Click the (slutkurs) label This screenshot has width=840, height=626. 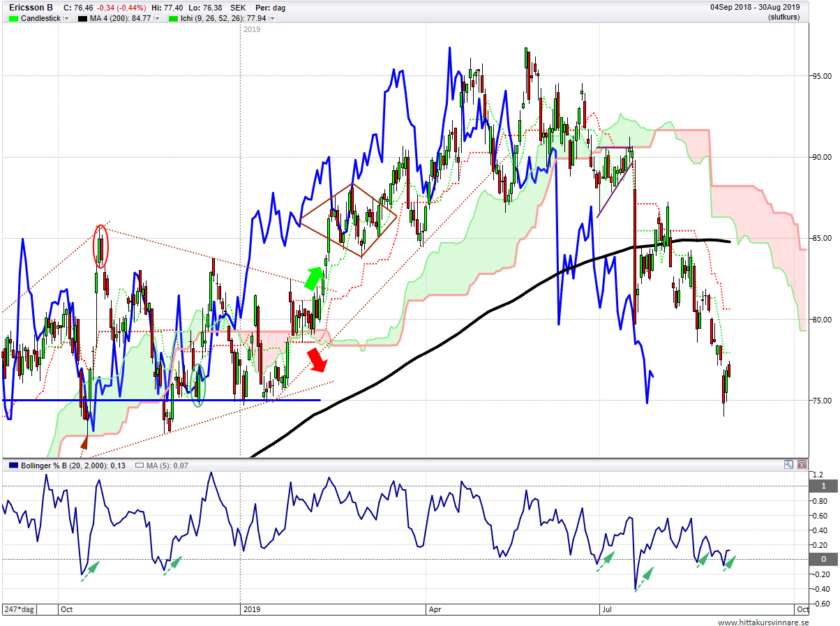coord(783,17)
